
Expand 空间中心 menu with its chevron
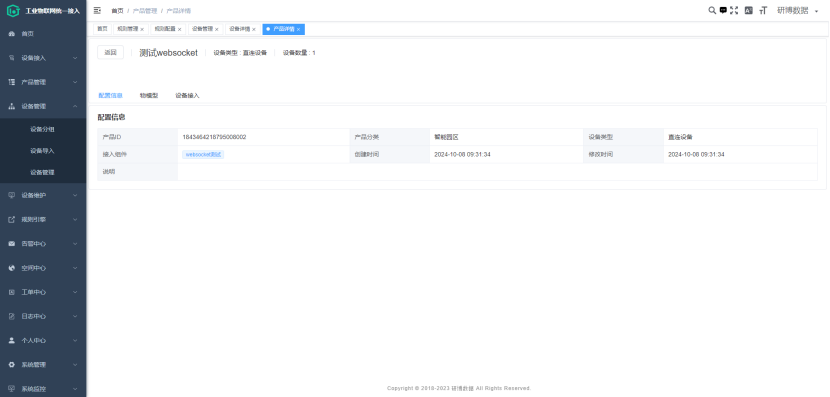[75, 268]
